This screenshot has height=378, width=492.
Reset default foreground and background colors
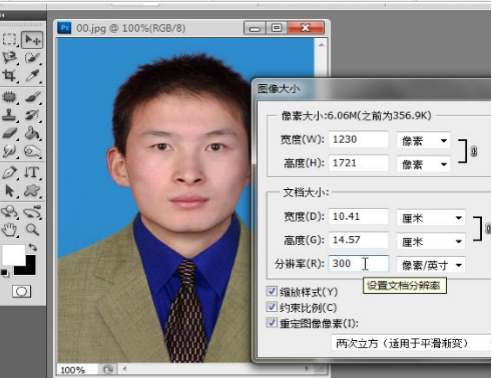pyautogui.click(x=4, y=273)
